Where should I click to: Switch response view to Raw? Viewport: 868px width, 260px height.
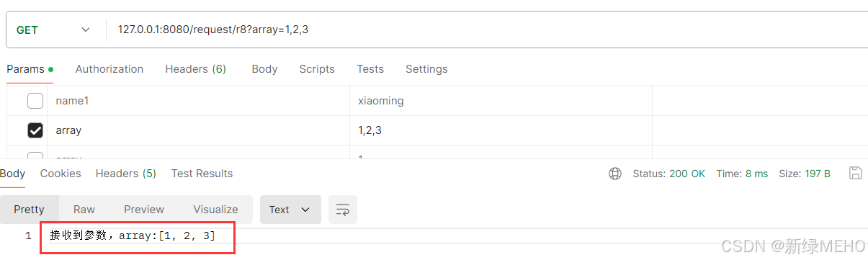[84, 210]
